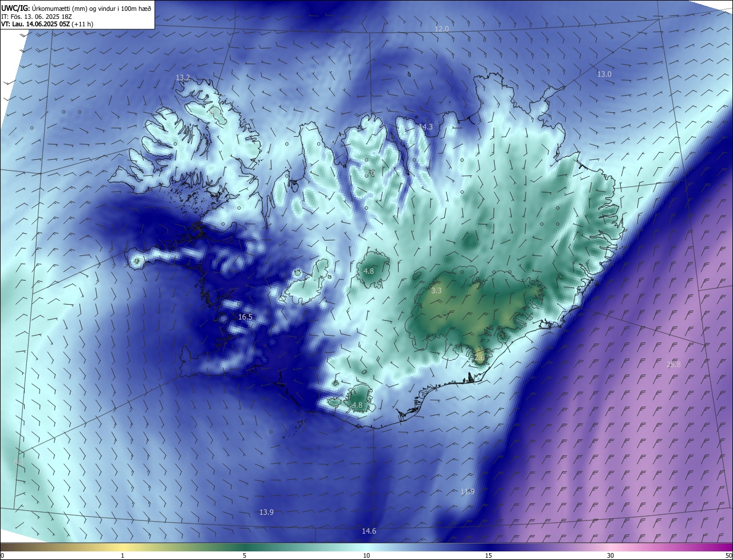Click the 14.6 value label on the map
The height and width of the screenshot is (560, 733).
click(369, 531)
